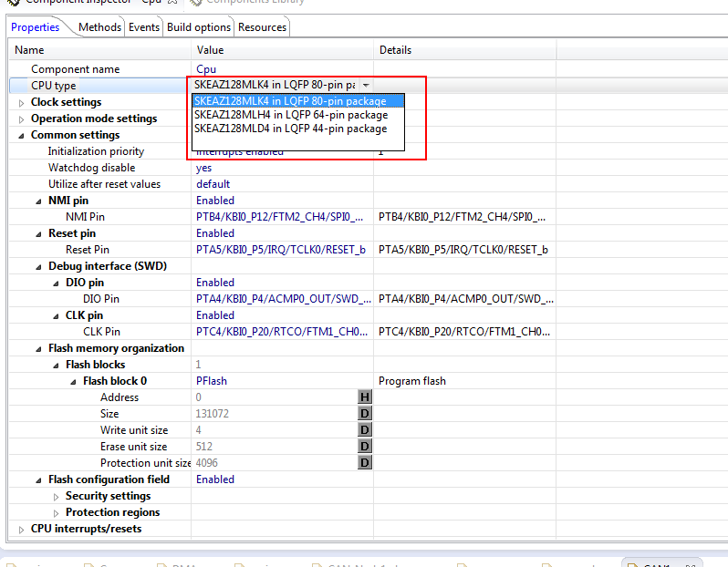Collapse Flash configuration field node
Viewport: 728px width, 567px height.
(x=38, y=480)
